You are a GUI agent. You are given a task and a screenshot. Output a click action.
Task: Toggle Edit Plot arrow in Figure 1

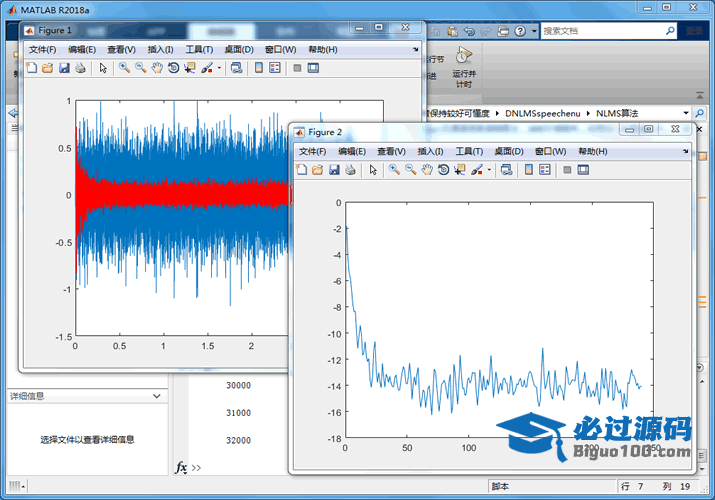[x=103, y=68]
